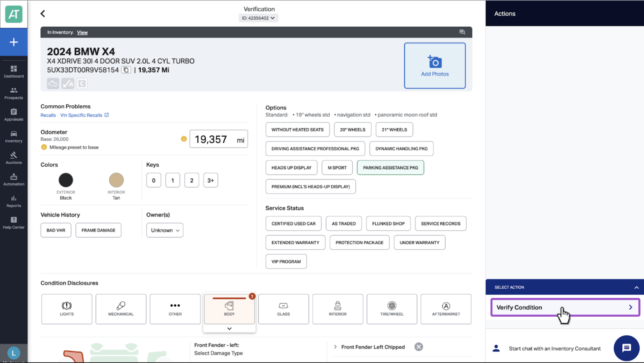Select 2 keys
644x363 pixels.
point(192,180)
